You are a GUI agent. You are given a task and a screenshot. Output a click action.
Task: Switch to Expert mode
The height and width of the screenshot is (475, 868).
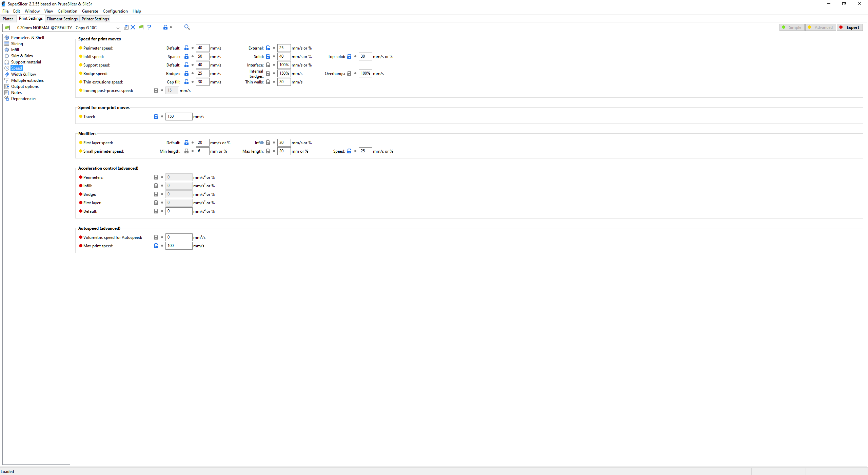pyautogui.click(x=850, y=27)
